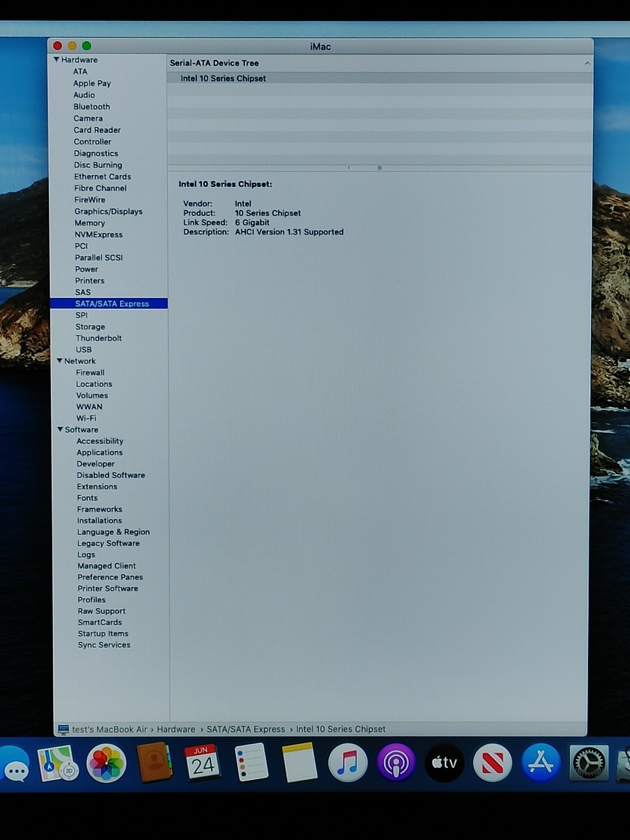
Task: Select ATA in the sidebar
Action: (80, 71)
